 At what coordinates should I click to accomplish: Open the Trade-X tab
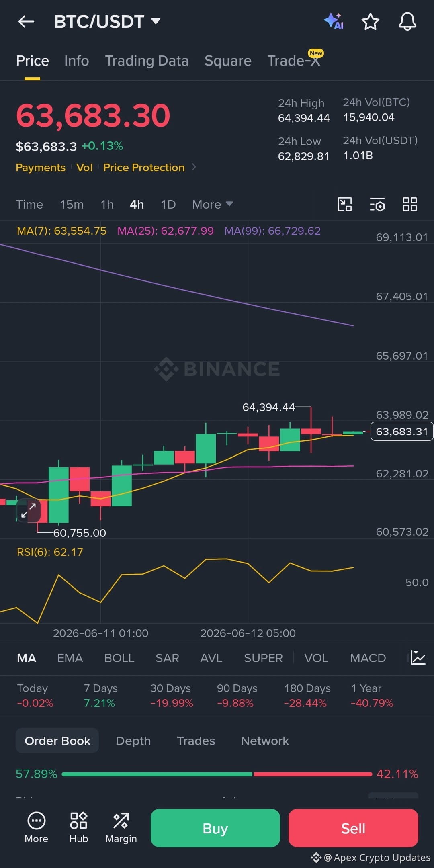click(294, 61)
